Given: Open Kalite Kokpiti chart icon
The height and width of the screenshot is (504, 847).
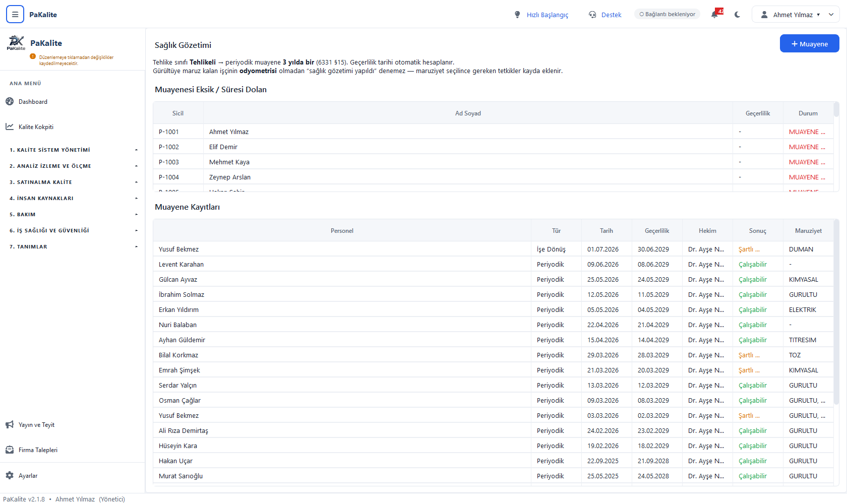Looking at the screenshot, I should click(10, 127).
